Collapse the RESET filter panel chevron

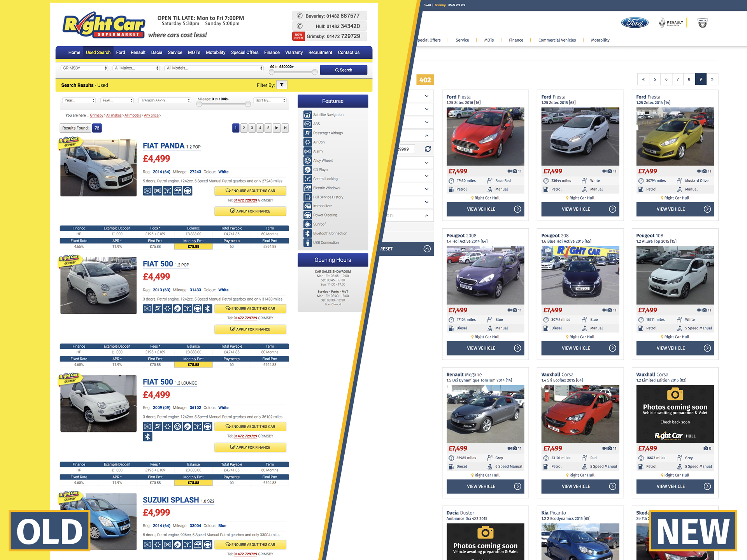(x=427, y=249)
